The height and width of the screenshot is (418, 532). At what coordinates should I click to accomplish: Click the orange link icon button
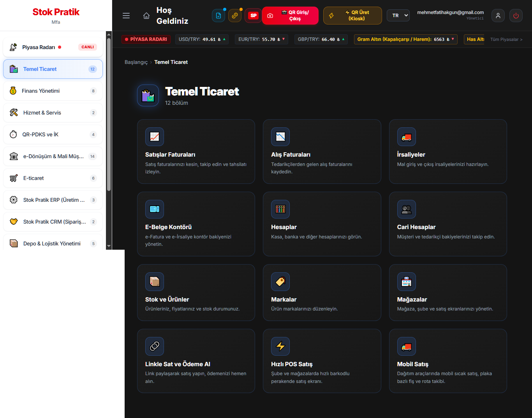(x=235, y=16)
